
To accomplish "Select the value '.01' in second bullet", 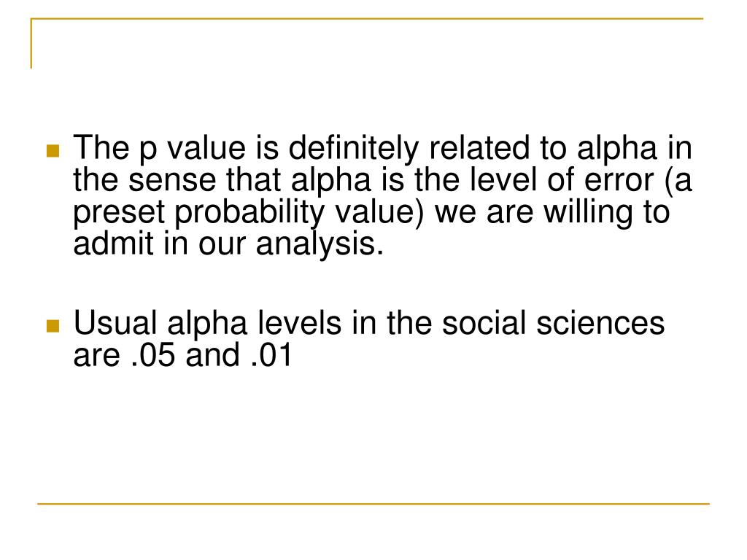I will click(271, 355).
